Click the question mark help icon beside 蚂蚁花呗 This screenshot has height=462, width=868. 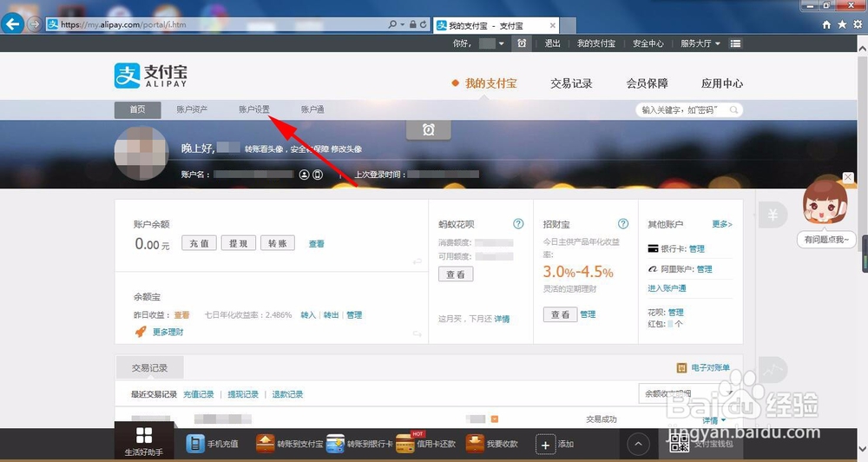click(518, 224)
